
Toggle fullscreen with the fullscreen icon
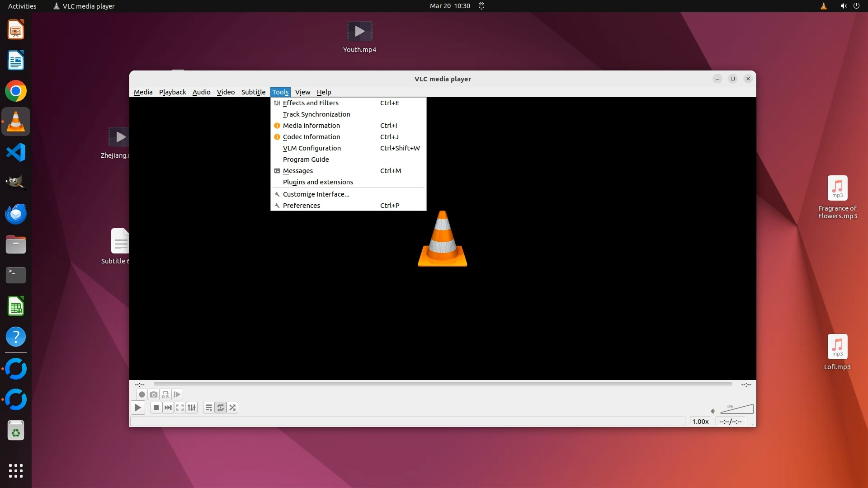click(180, 408)
